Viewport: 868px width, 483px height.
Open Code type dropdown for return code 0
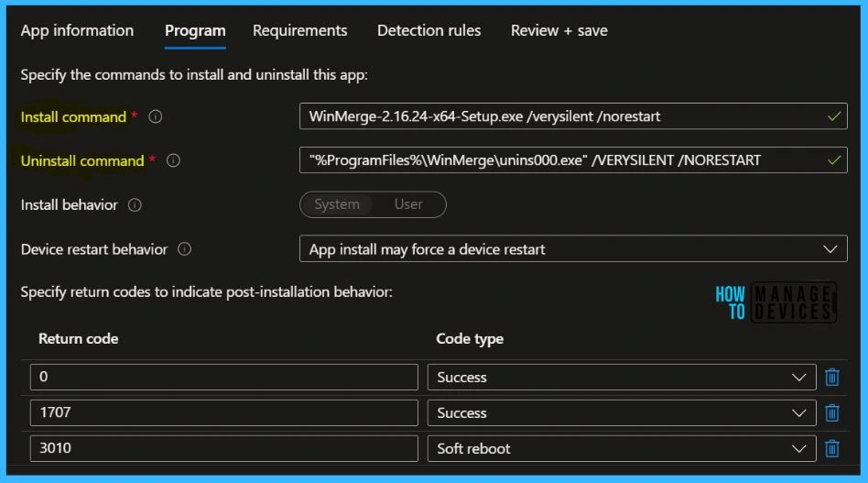click(622, 378)
